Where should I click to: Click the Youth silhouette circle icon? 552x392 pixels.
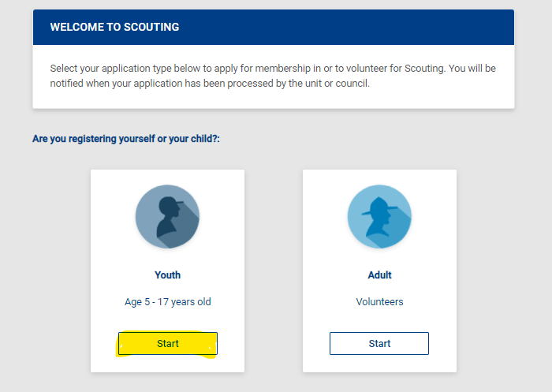pyautogui.click(x=167, y=217)
